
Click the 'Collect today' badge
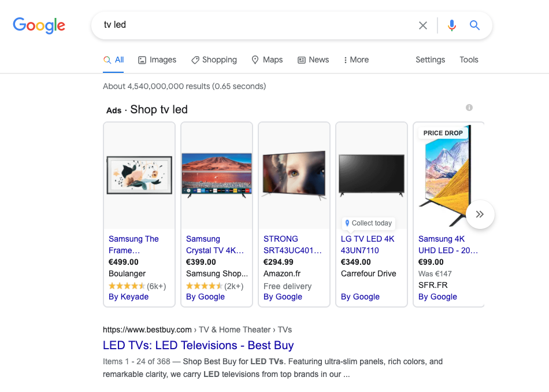pyautogui.click(x=368, y=223)
